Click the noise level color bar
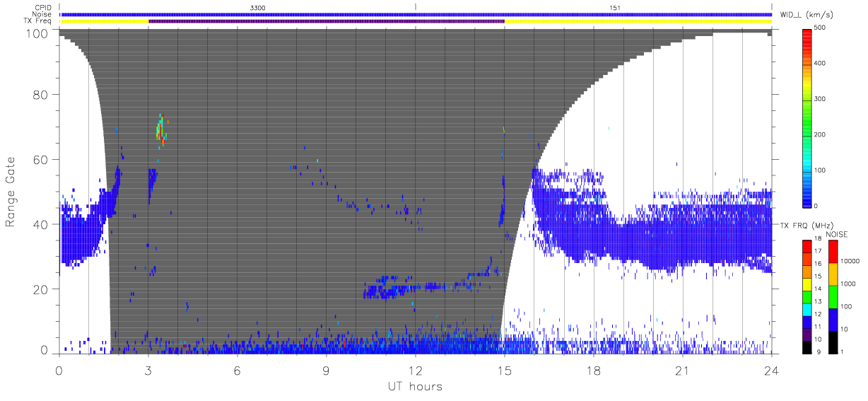868x401 pixels. point(833,296)
